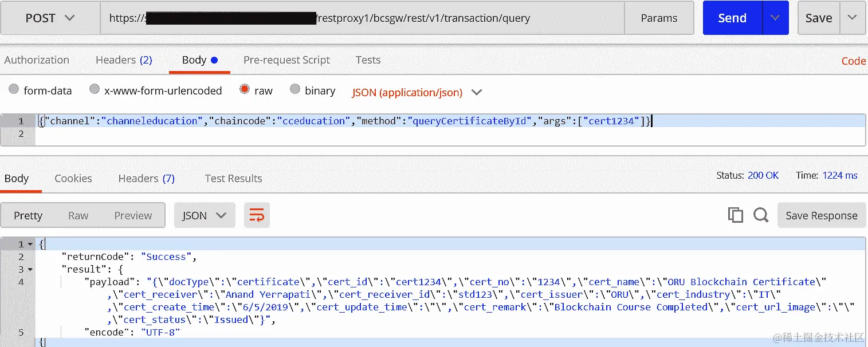Collapse the response line 1 fold arrow

click(x=30, y=245)
